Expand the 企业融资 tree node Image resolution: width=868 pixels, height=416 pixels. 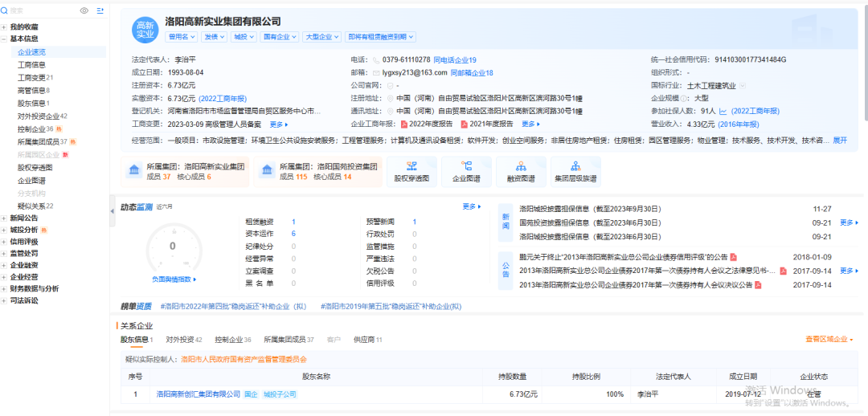coord(4,266)
